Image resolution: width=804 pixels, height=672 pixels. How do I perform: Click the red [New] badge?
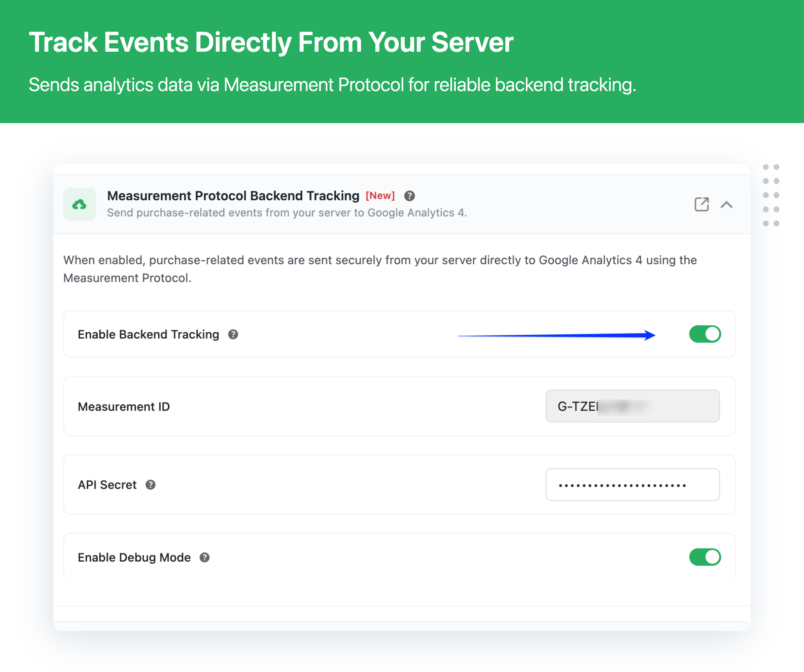(x=380, y=196)
